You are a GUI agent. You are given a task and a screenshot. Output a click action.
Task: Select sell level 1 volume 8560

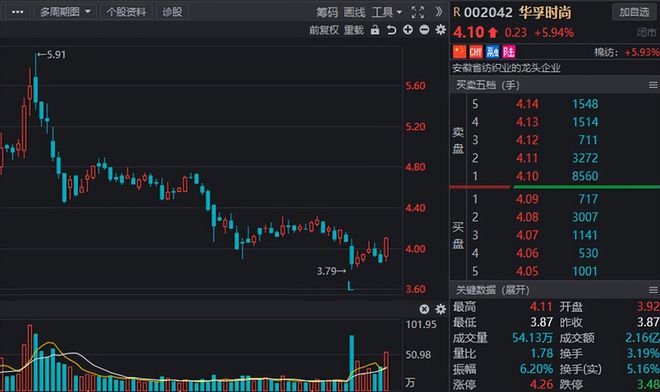(585, 176)
